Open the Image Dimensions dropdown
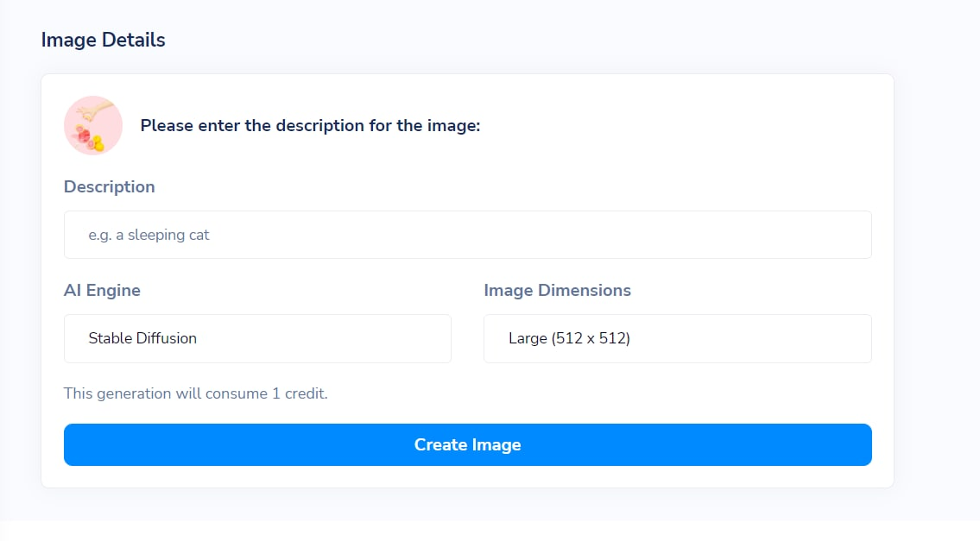This screenshot has width=980, height=541. [678, 338]
